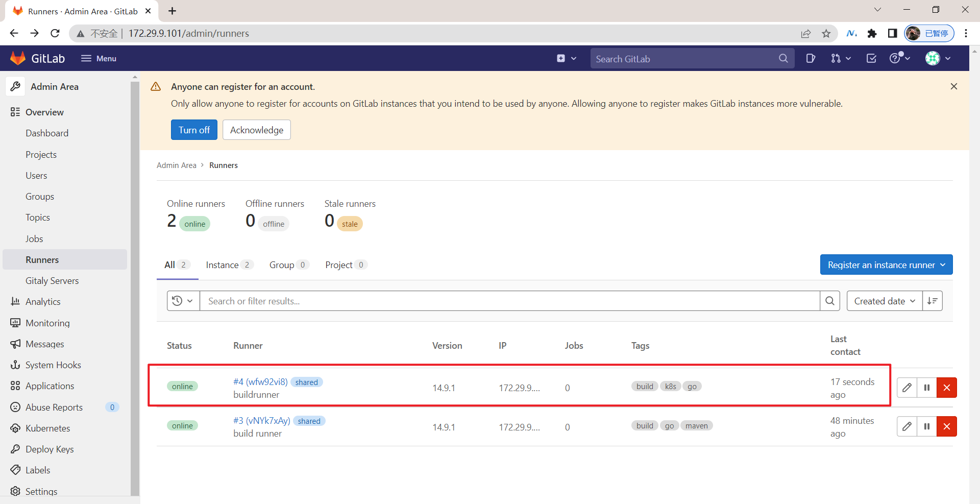980x504 pixels.
Task: Edit the buildrunner #4 runner
Action: (907, 388)
